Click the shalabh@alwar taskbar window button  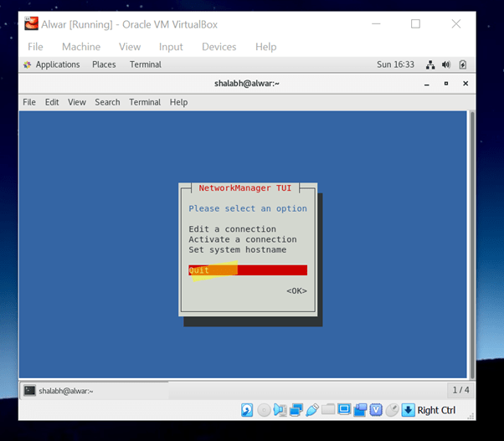click(x=94, y=390)
